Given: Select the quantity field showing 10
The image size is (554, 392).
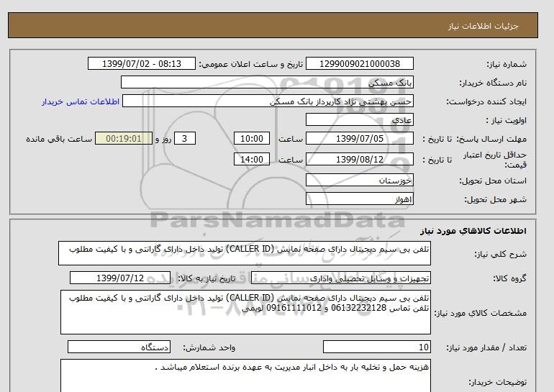Looking at the screenshot, I should [x=378, y=348].
